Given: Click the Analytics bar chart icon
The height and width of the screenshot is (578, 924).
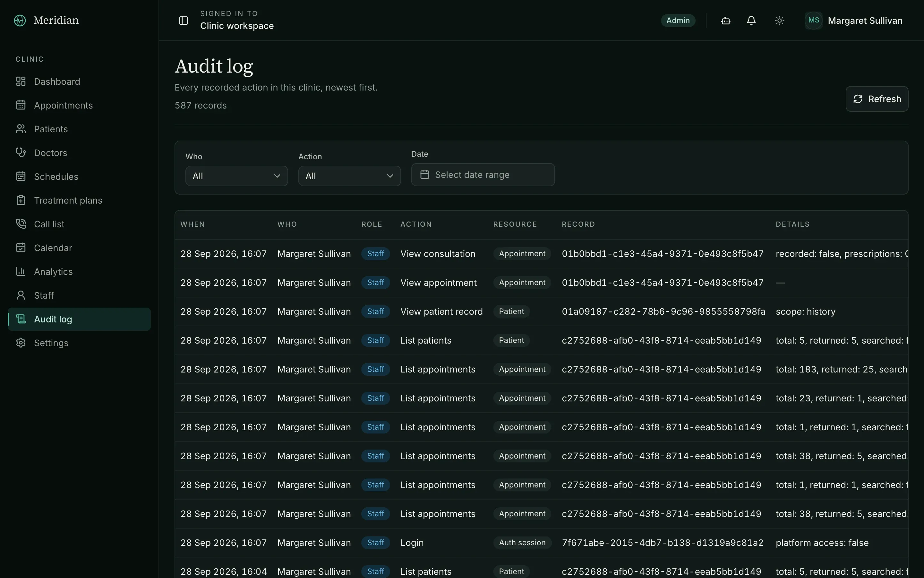Looking at the screenshot, I should coord(21,271).
